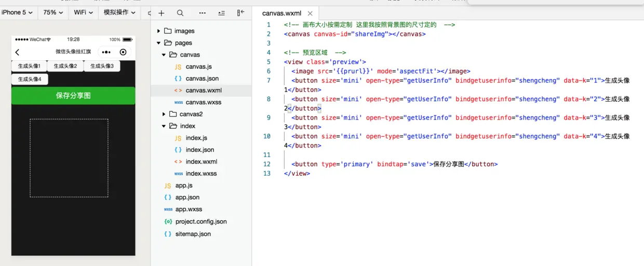Tap the back arrow in the simulator header
Screen dimensions: 644x266
click(18, 52)
